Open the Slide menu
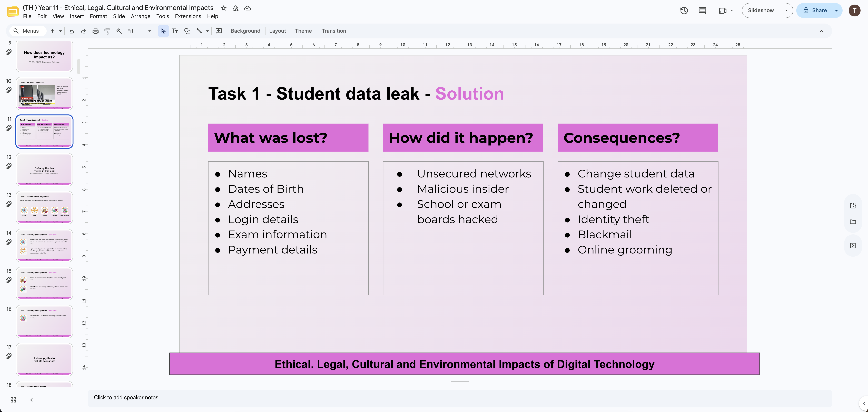 (119, 16)
